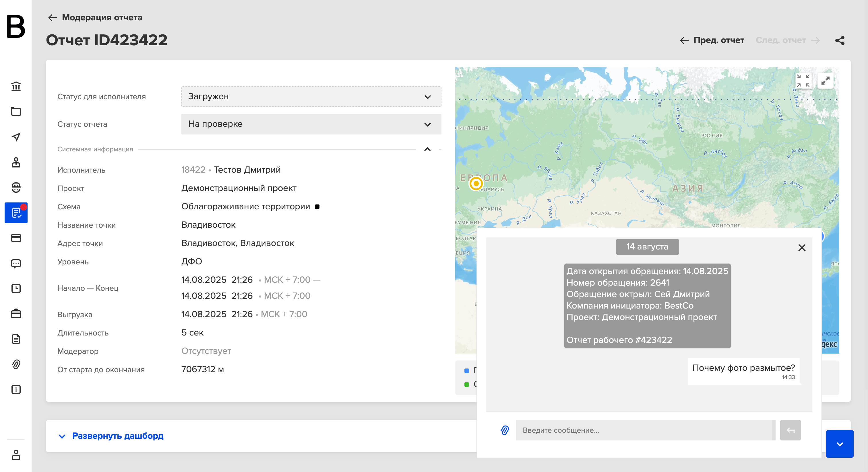Collapse the Системная информация section

click(x=427, y=149)
